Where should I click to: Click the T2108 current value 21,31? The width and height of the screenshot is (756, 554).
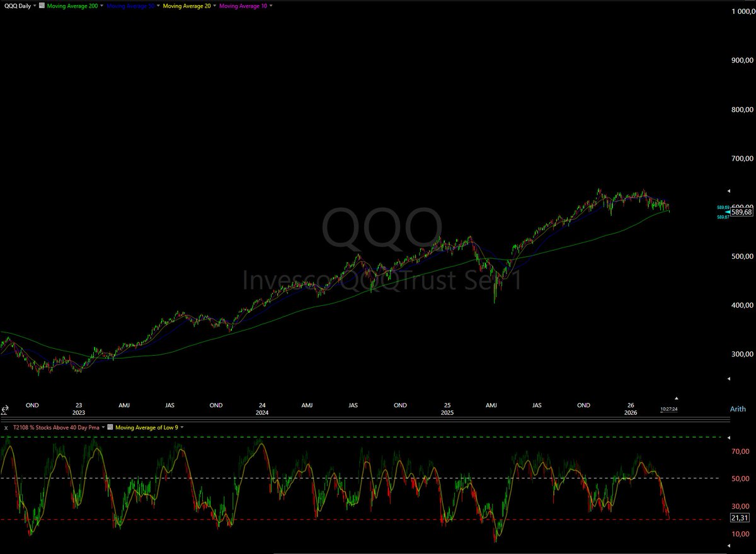click(x=739, y=517)
